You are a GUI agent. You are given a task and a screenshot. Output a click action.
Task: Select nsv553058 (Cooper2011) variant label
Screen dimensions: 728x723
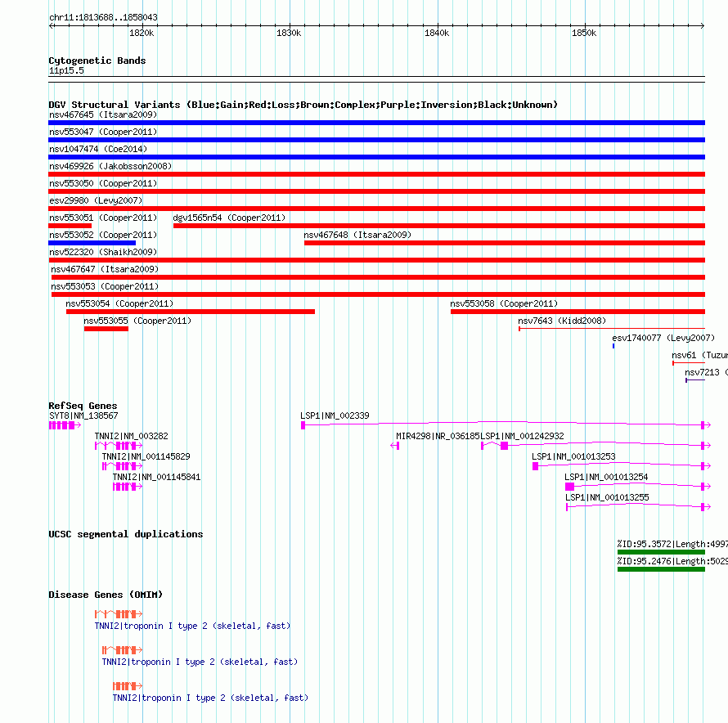[x=504, y=303]
